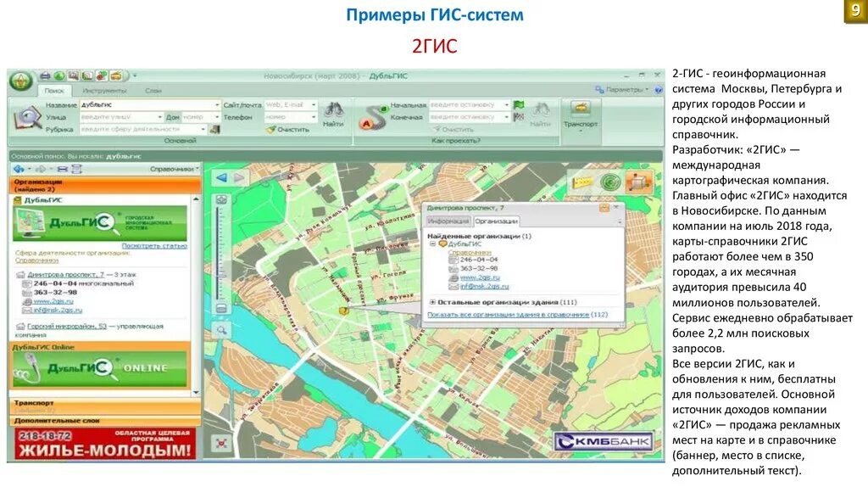Select the Организации (найдено 2) section header

click(x=105, y=185)
